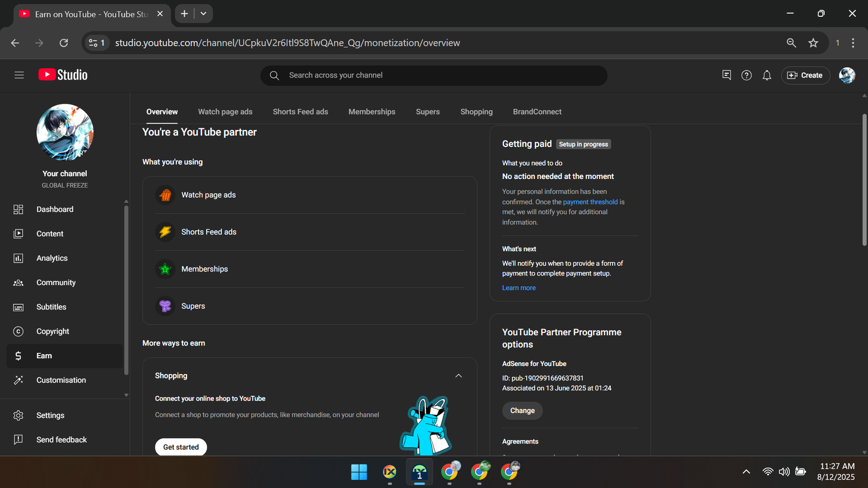Image resolution: width=868 pixels, height=488 pixels.
Task: Switch to the BrandConnect tab
Action: [x=537, y=112]
